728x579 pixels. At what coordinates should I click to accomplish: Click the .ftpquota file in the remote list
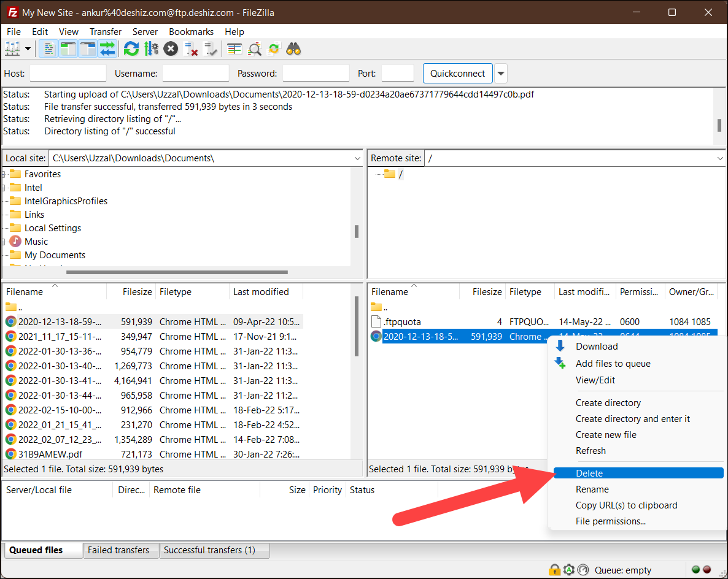402,321
